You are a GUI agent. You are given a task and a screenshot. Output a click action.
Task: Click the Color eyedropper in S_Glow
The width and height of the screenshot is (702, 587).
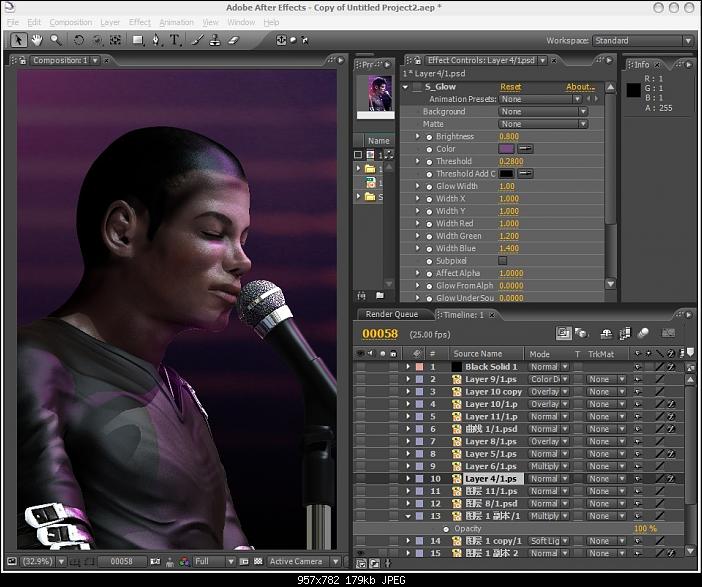point(526,149)
